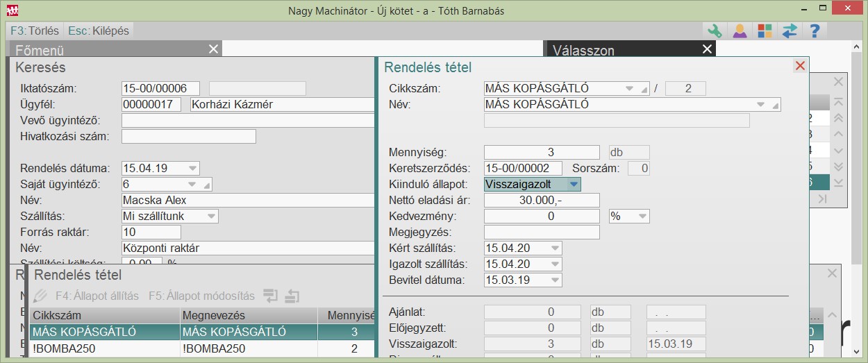Image resolution: width=868 pixels, height=363 pixels.
Task: Click the Cikkszám lookup corner triangle
Action: click(x=644, y=90)
